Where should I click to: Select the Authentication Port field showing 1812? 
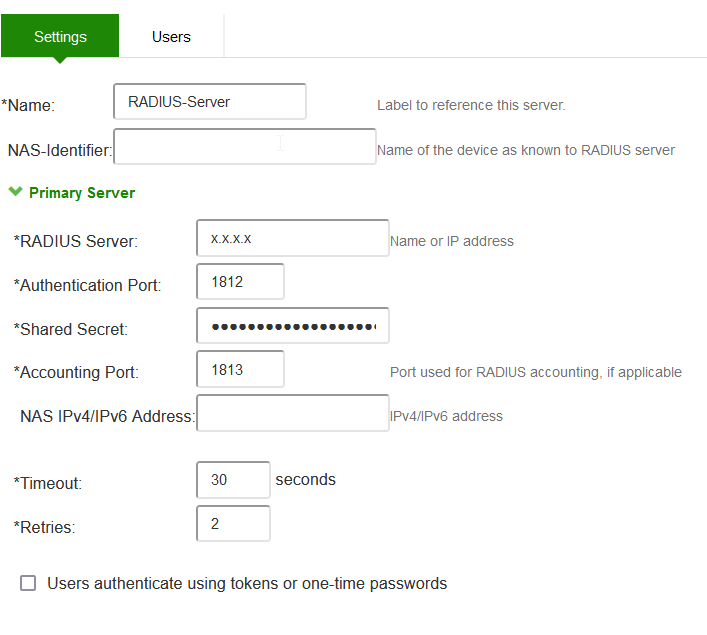point(240,282)
